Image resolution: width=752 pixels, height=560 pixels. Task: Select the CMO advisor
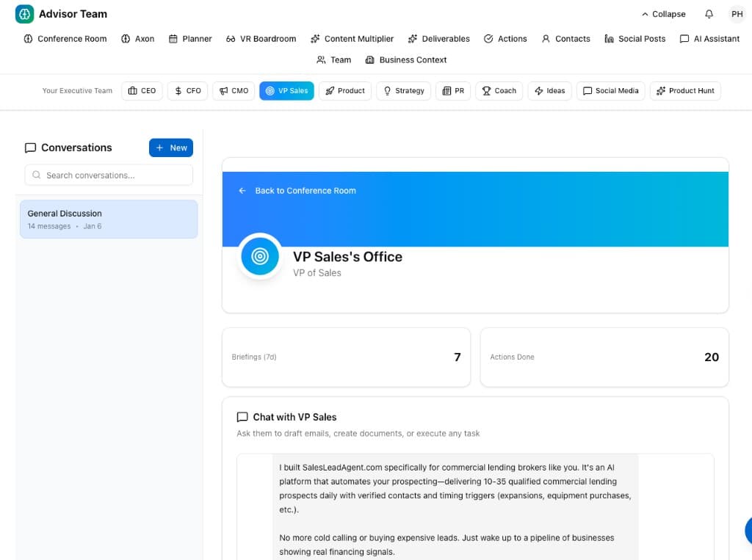(234, 90)
